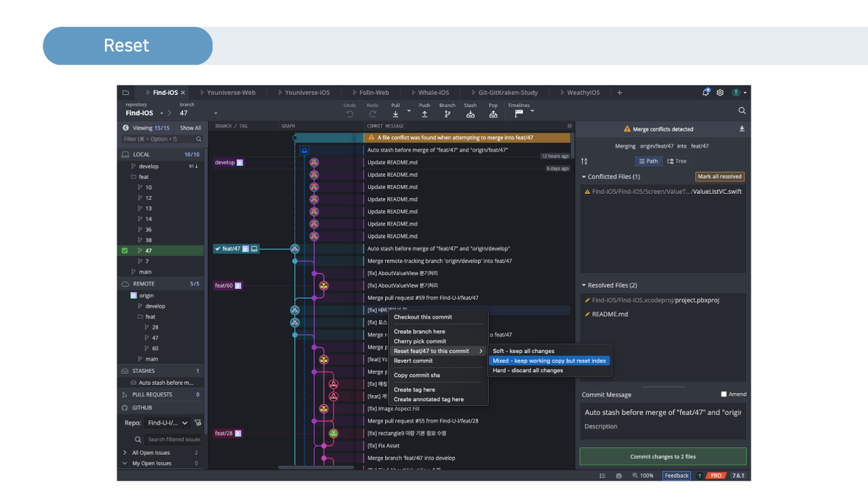
Task: Expand My Open Issues
Action: (x=125, y=464)
